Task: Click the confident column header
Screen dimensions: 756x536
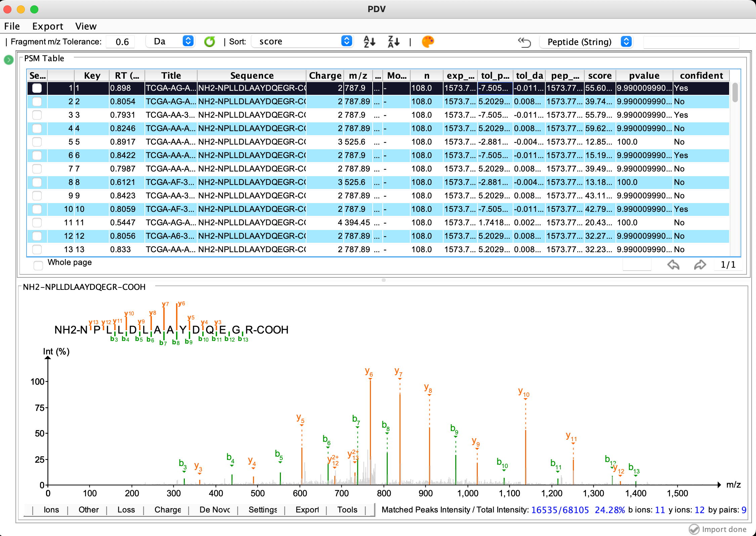Action: (702, 76)
